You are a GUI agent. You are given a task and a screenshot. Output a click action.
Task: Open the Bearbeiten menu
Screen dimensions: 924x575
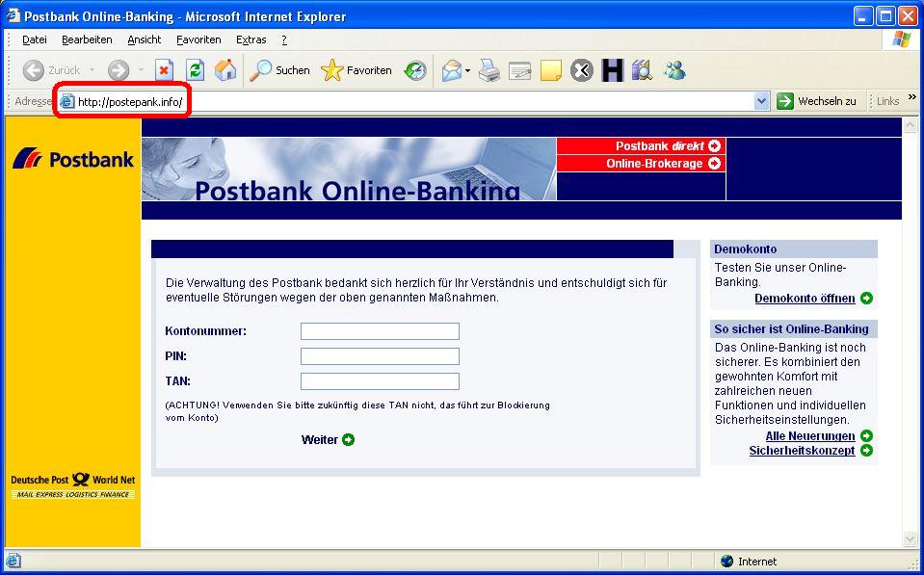click(x=87, y=40)
